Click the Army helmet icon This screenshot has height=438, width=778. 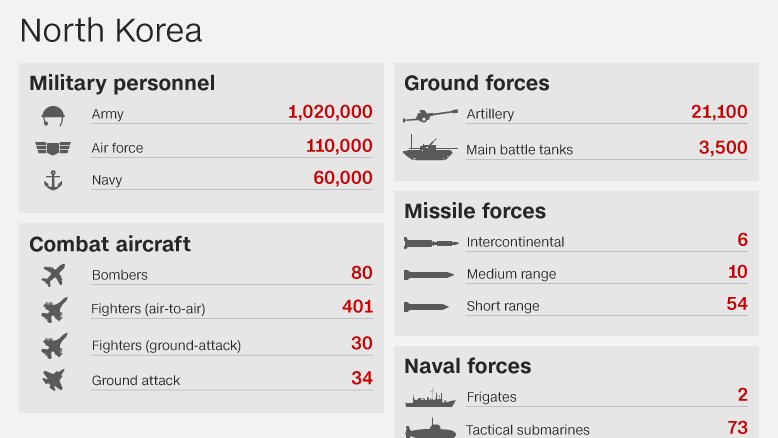(x=53, y=116)
